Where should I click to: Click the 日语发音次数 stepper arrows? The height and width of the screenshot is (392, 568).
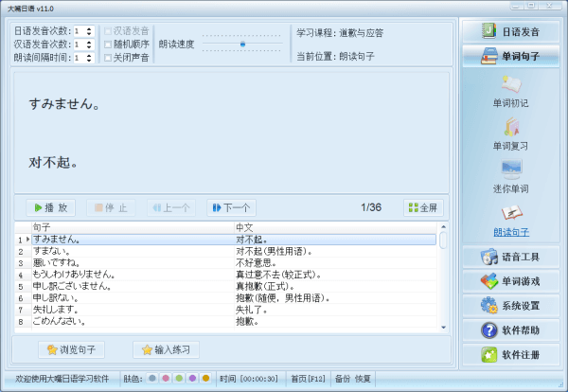click(90, 30)
